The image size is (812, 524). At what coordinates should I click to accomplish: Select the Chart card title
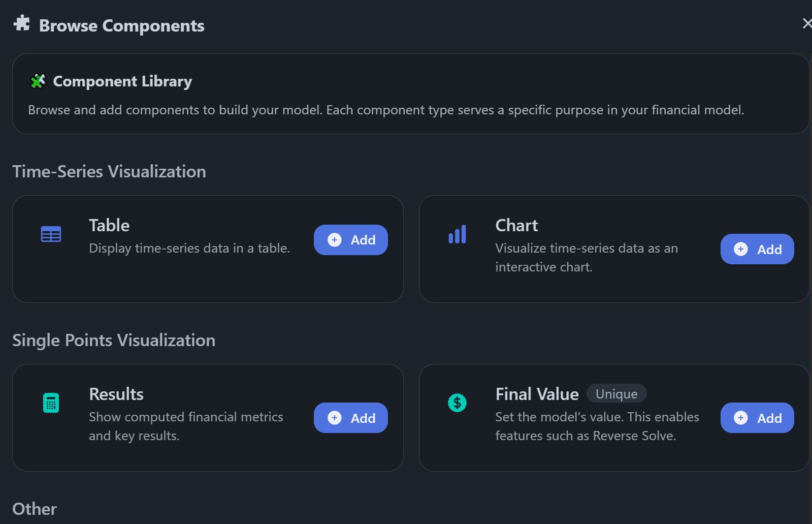point(516,225)
